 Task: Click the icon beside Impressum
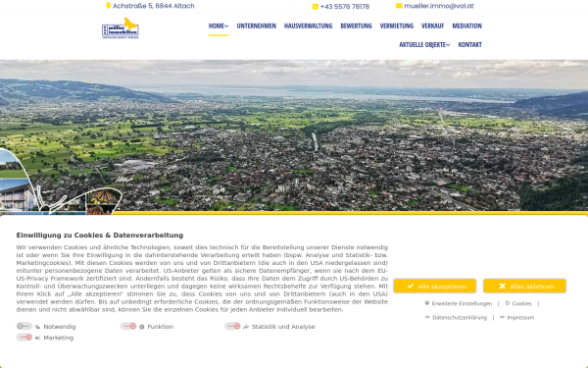click(502, 317)
